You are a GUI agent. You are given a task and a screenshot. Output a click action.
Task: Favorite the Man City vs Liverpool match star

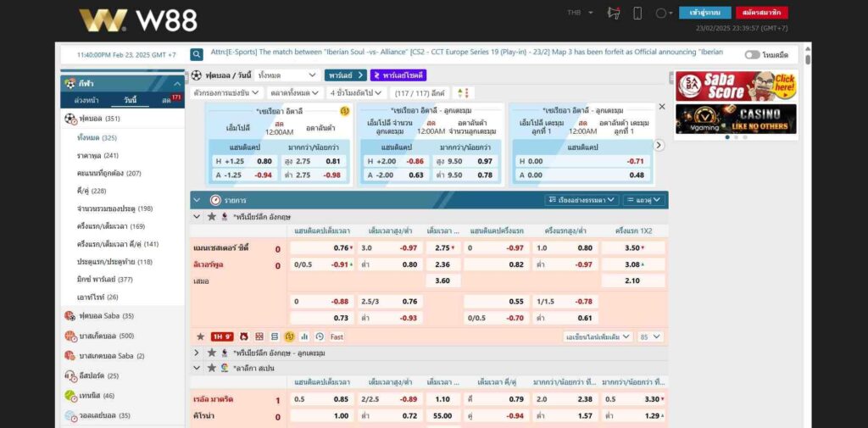200,336
